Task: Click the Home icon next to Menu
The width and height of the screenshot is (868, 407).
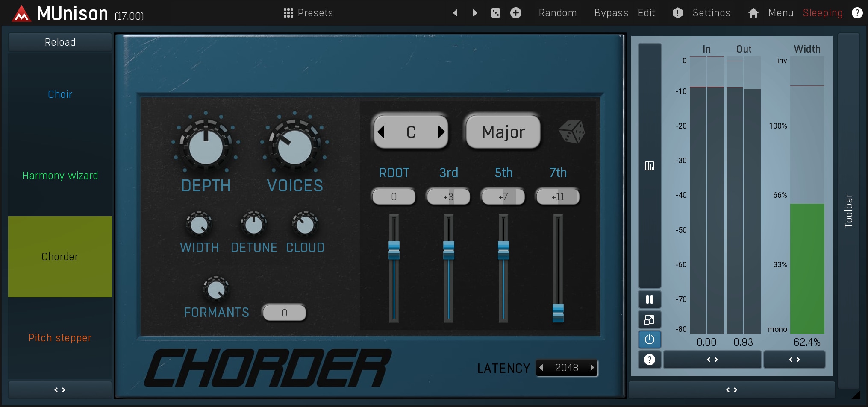Action: click(753, 13)
